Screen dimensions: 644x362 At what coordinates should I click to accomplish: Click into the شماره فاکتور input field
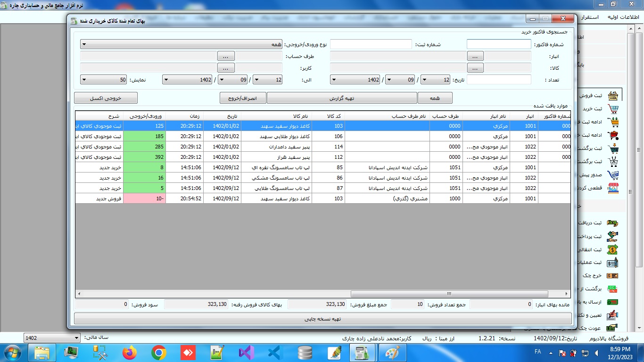click(498, 44)
